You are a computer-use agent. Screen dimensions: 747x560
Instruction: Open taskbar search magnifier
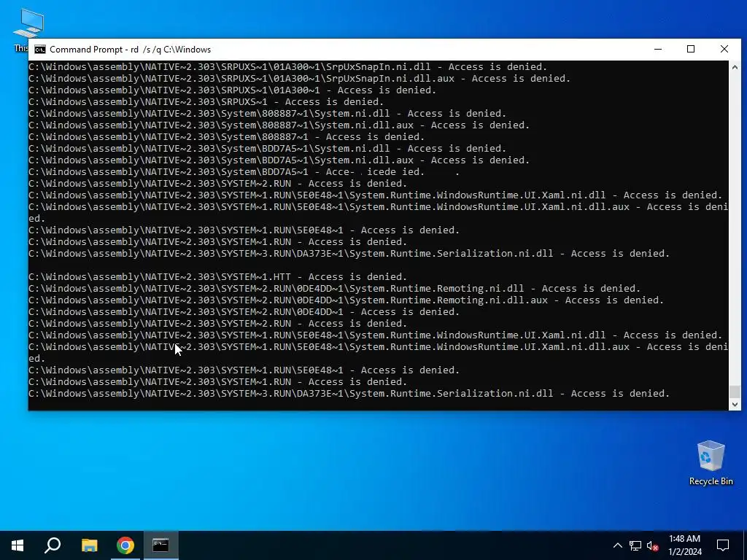tap(53, 545)
